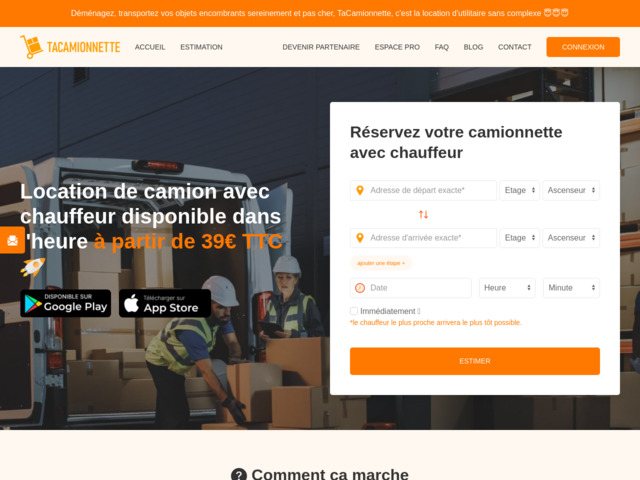Focus the Adresse de départ exacte field
640x480 pixels.
[423, 190]
